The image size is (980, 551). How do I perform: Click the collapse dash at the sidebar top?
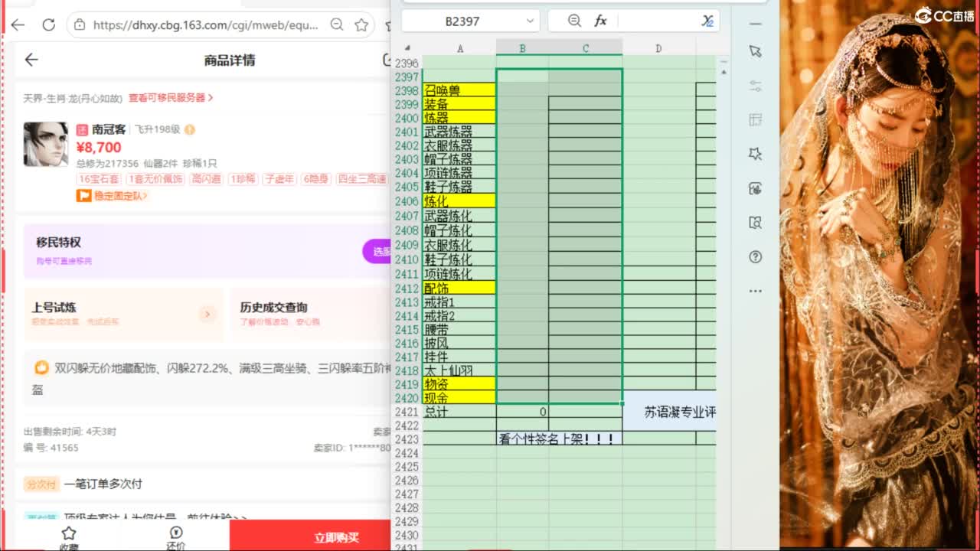coord(755,24)
